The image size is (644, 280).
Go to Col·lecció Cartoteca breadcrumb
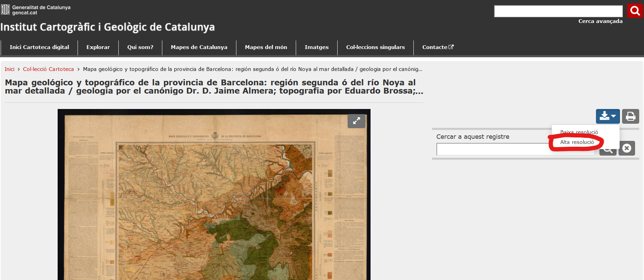[x=48, y=69]
